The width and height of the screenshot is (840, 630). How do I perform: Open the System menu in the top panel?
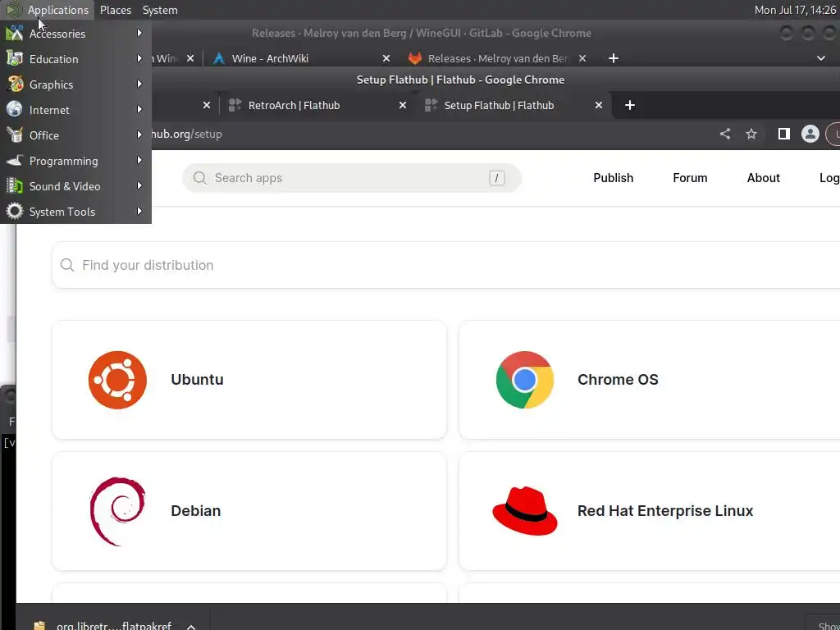tap(160, 10)
